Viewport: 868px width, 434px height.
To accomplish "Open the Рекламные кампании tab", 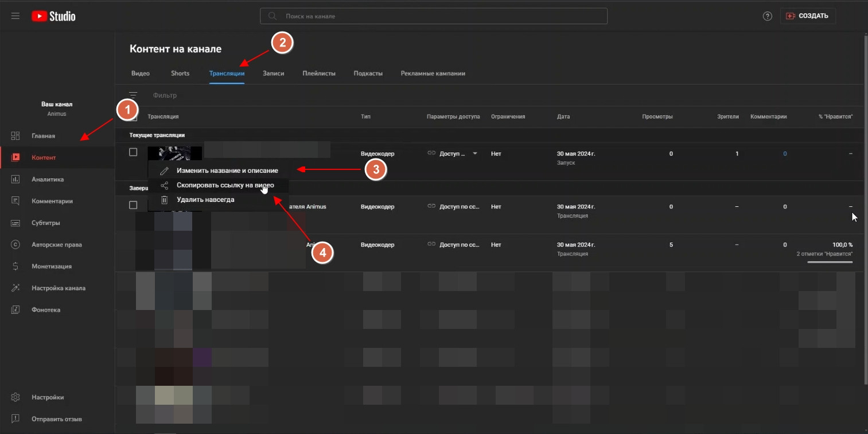I will pyautogui.click(x=433, y=73).
